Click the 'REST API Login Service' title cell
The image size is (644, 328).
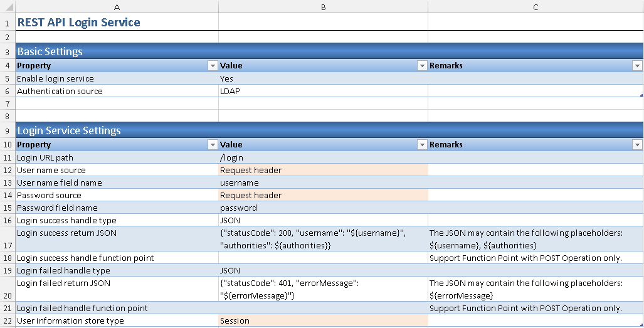117,23
